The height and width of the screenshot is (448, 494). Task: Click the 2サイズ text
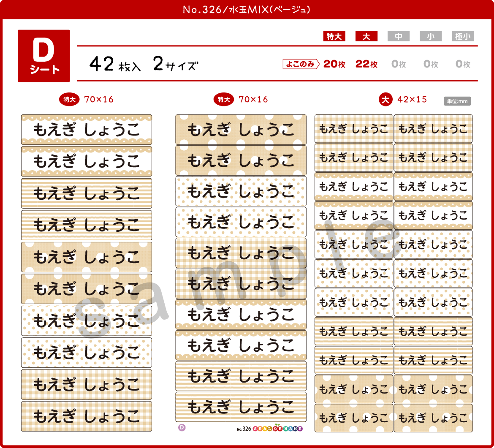pos(176,64)
